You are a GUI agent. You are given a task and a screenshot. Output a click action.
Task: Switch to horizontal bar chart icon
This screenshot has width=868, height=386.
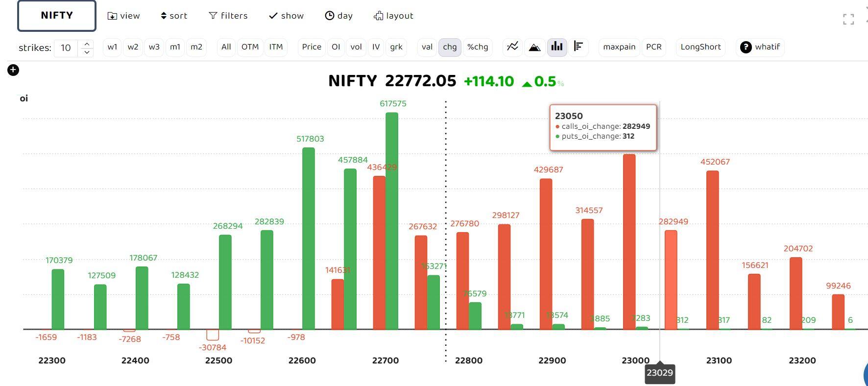click(579, 47)
